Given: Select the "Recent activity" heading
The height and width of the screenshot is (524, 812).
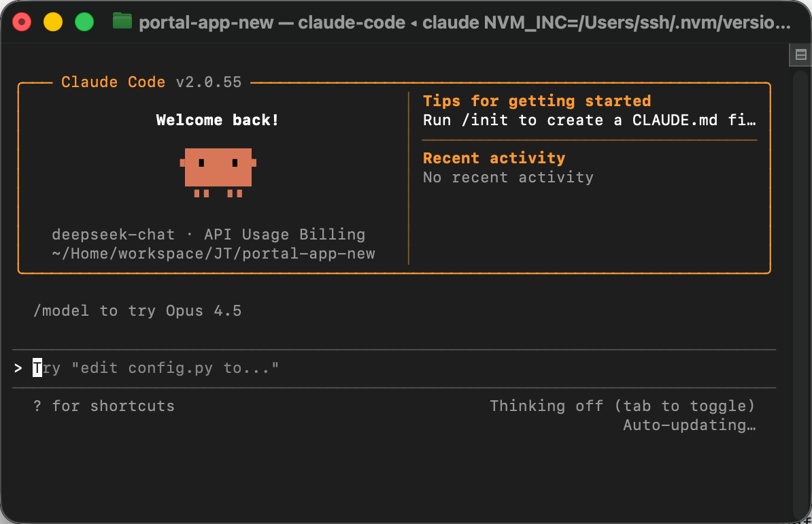Looking at the screenshot, I should click(494, 158).
